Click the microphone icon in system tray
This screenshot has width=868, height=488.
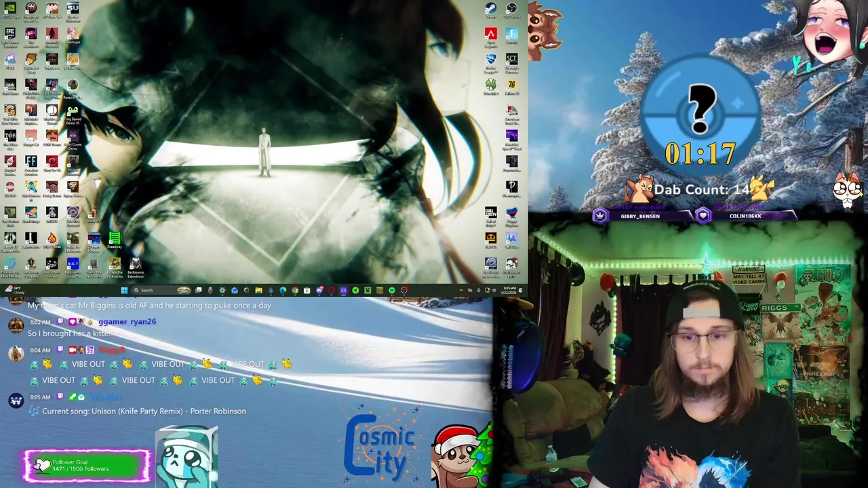(479, 290)
